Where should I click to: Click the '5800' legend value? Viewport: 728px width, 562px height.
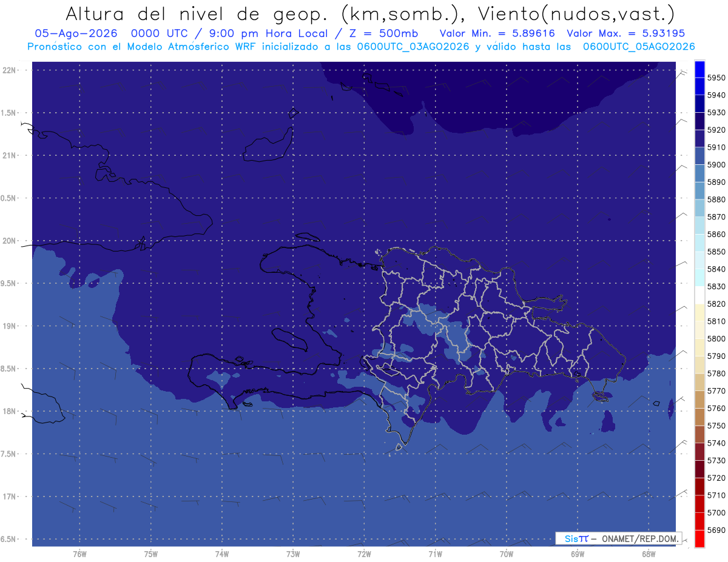pos(717,339)
